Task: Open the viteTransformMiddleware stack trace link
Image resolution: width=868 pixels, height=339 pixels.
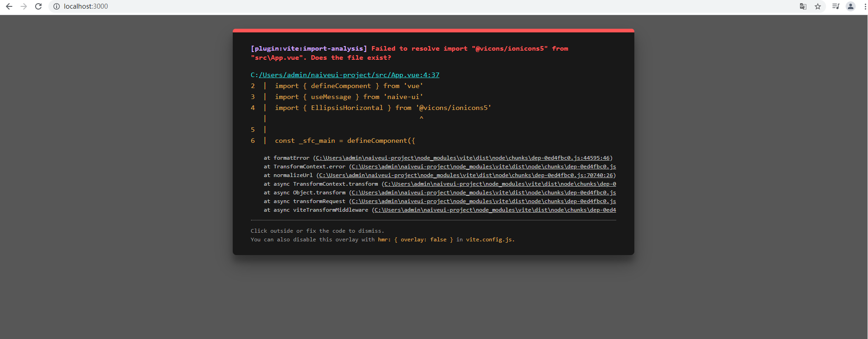Action: [x=495, y=210]
